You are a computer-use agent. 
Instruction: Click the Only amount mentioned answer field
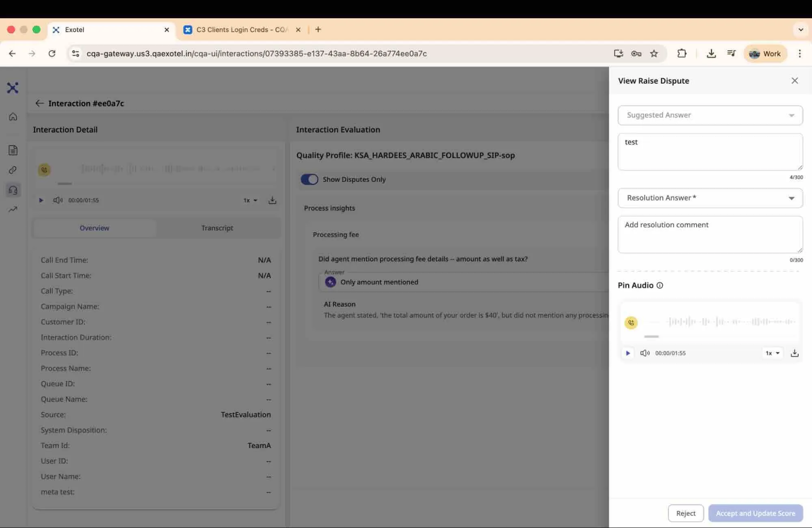coord(463,282)
